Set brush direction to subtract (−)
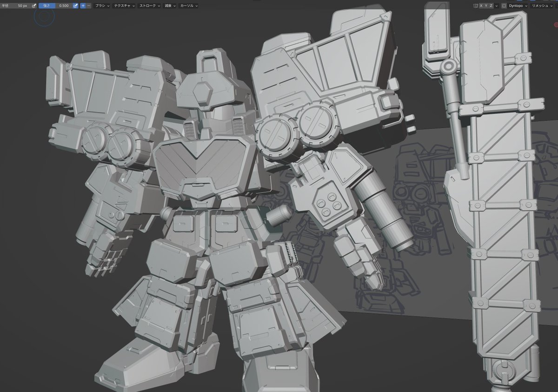Screen dimensions: 558x392 tap(89, 6)
